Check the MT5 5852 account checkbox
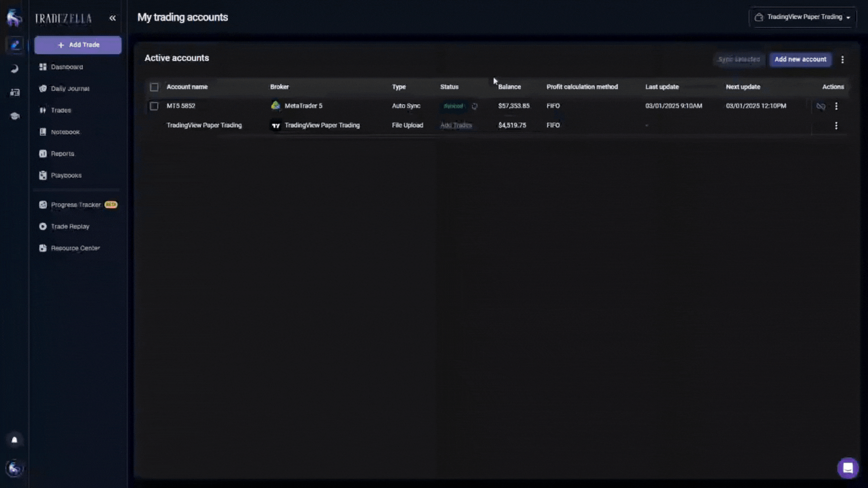Image resolution: width=868 pixels, height=488 pixels. 154,106
